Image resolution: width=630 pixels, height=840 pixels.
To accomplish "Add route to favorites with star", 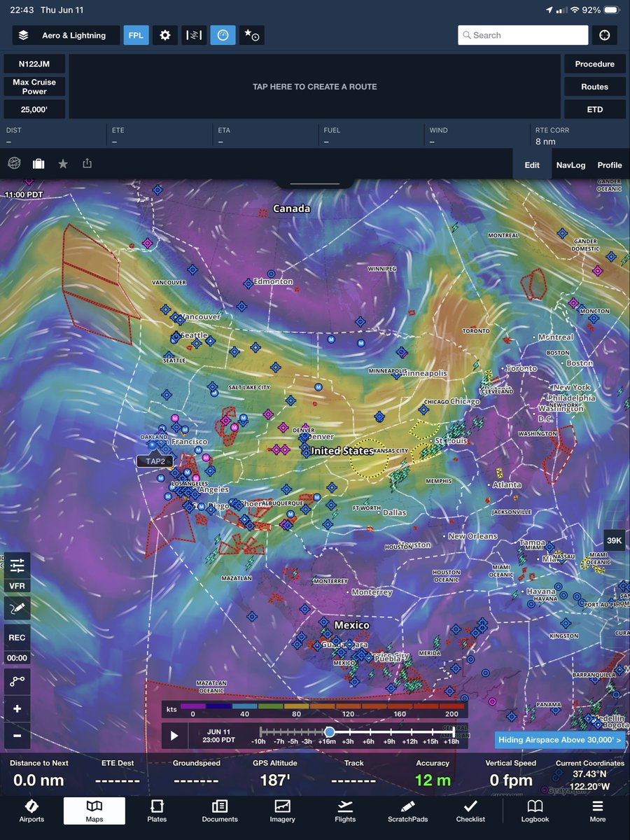I will pyautogui.click(x=63, y=164).
